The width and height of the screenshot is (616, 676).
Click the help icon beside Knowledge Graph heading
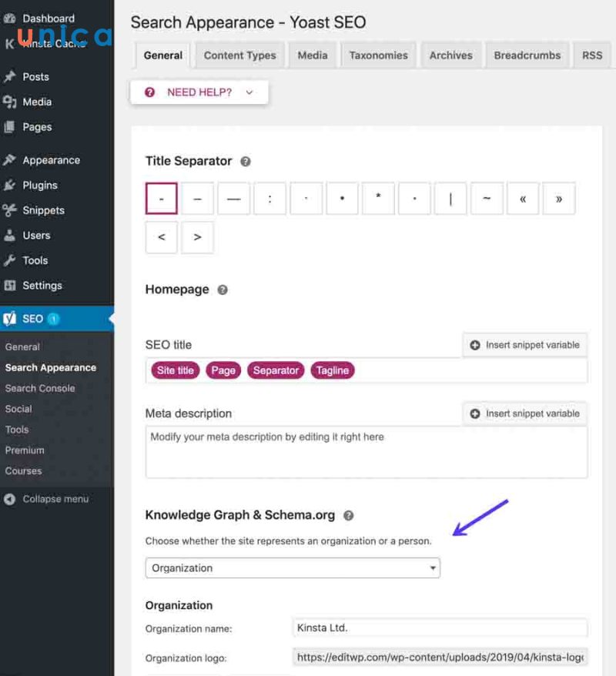[x=348, y=515]
